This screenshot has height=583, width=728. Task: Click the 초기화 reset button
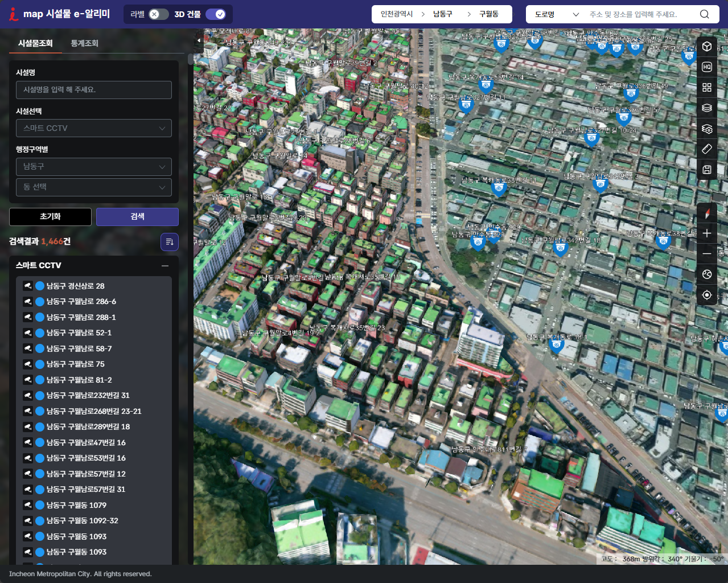50,216
